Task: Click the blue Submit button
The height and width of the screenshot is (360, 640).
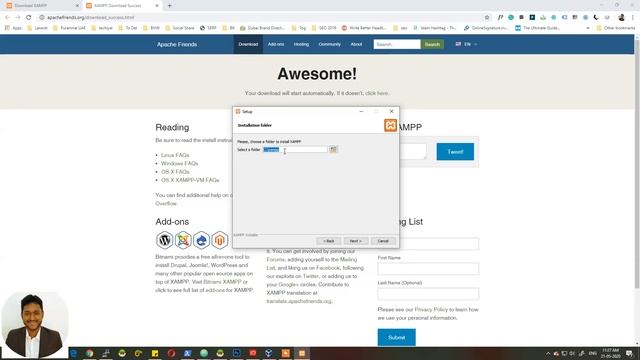Action: point(396,337)
